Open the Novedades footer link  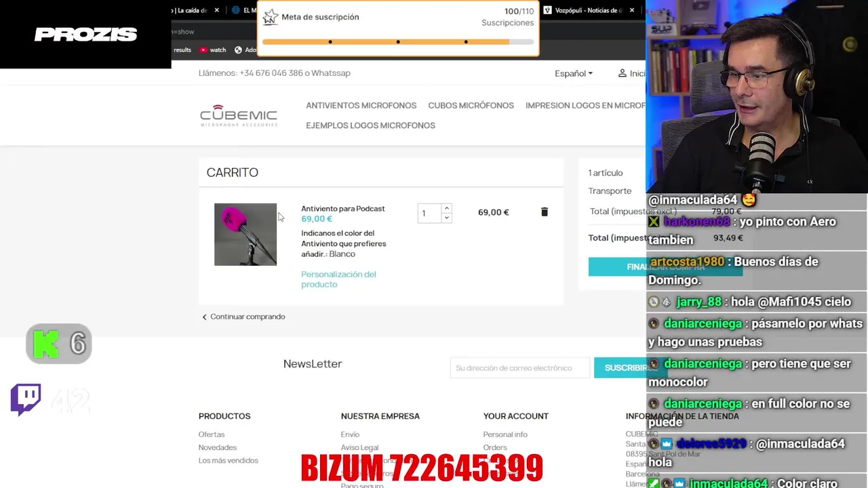pos(218,447)
